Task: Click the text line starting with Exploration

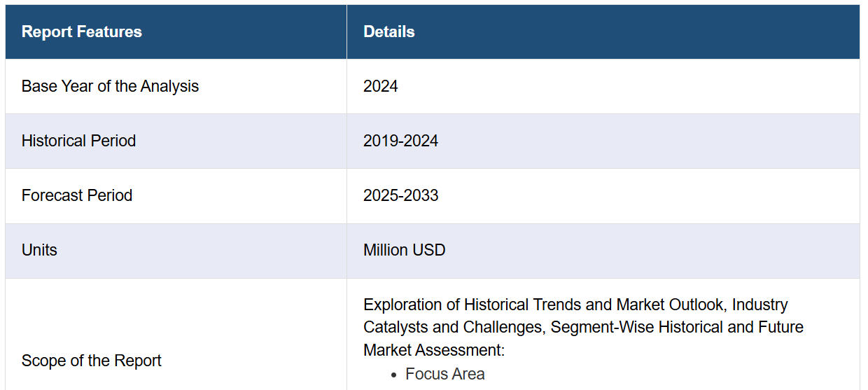Action: pyautogui.click(x=575, y=305)
